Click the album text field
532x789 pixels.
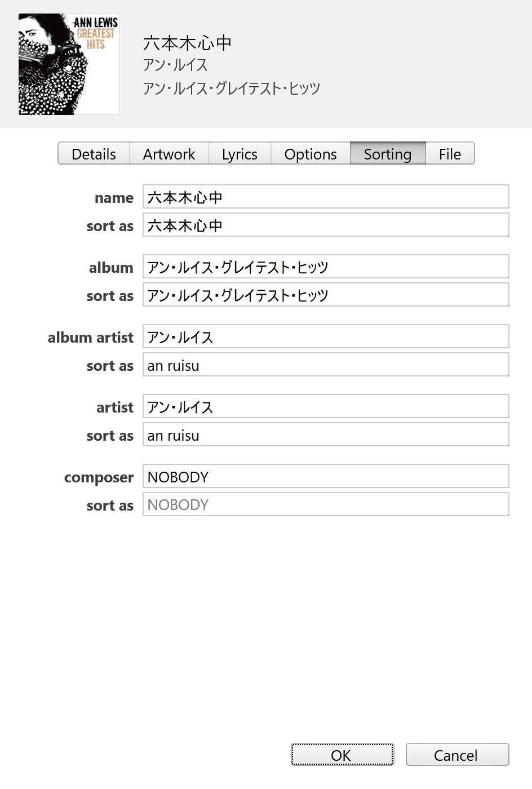326,267
